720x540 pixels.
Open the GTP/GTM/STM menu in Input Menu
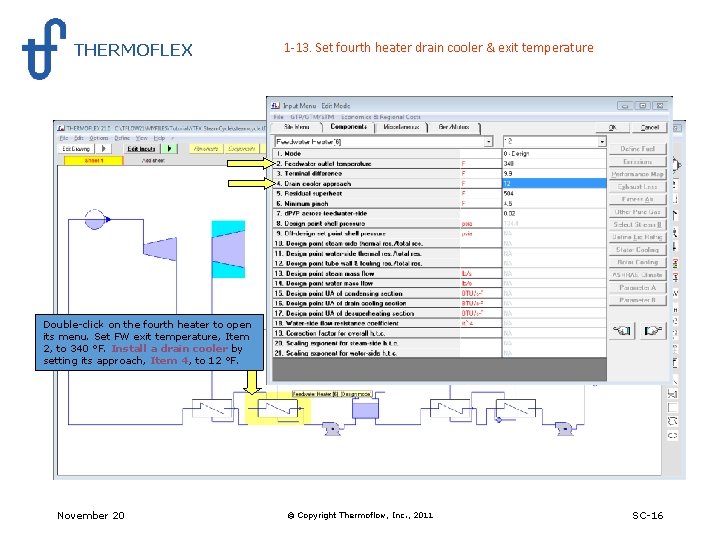click(312, 117)
